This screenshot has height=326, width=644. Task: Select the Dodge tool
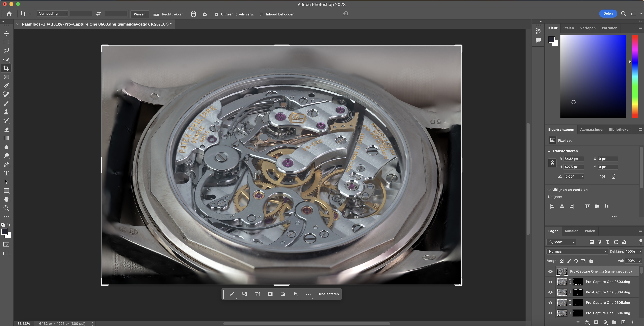(x=6, y=156)
